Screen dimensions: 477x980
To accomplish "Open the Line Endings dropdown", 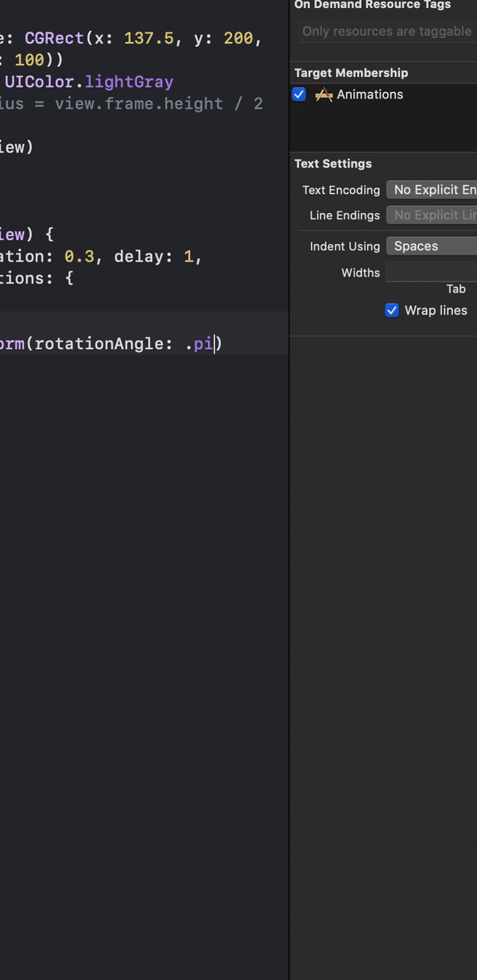I will click(432, 215).
